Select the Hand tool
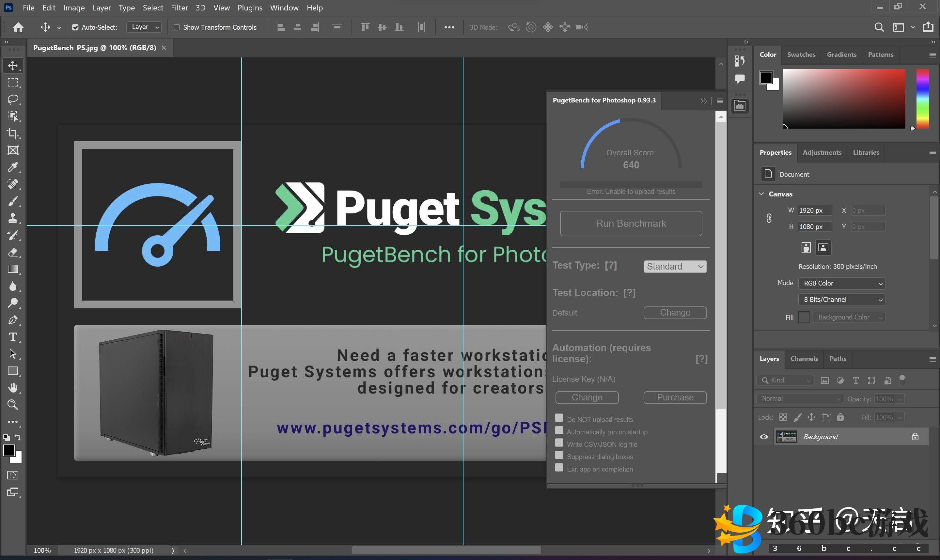Viewport: 940px width, 560px height. [12, 388]
